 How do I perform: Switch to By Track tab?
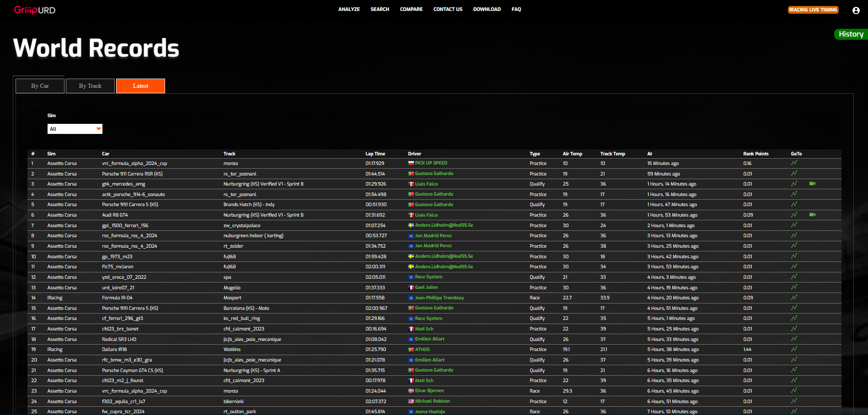pyautogui.click(x=90, y=86)
